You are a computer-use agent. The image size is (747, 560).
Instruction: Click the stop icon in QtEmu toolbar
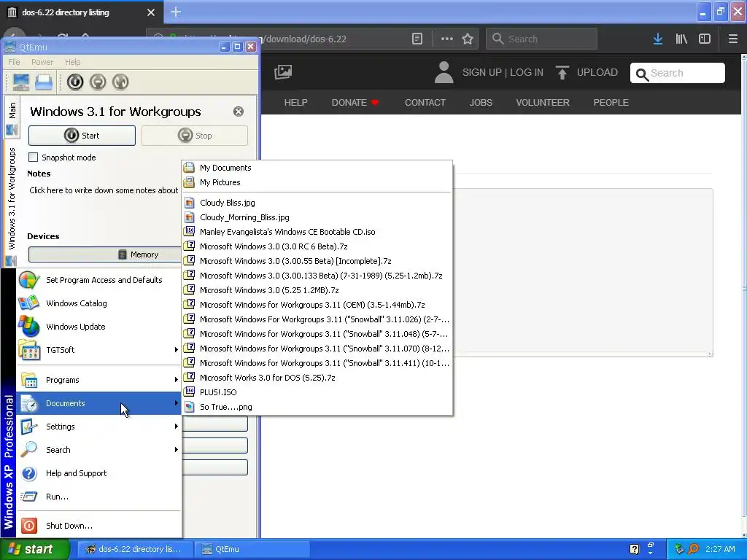pos(98,82)
